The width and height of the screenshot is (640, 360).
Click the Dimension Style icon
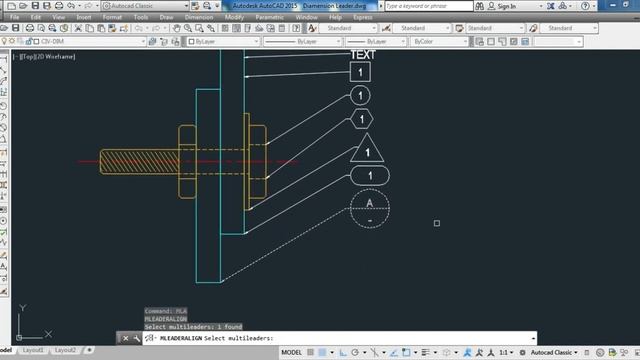pos(386,28)
